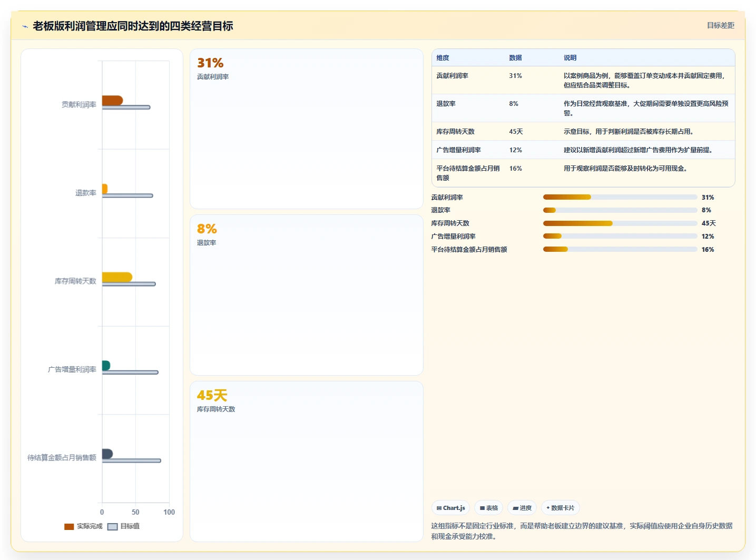Select the 45天 库存周转天数 data card
756x560 pixels.
[x=307, y=461]
